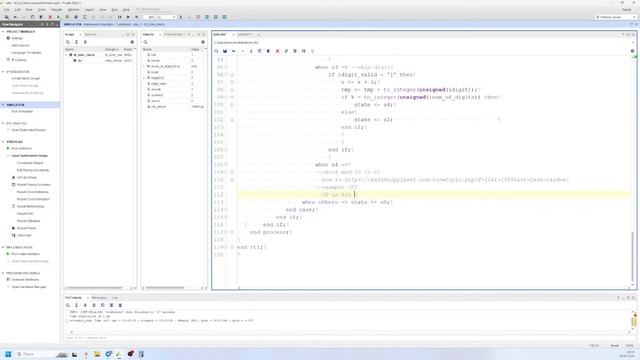Click the paste icon in editor toolbar
This screenshot has width=640, height=360.
[269, 51]
